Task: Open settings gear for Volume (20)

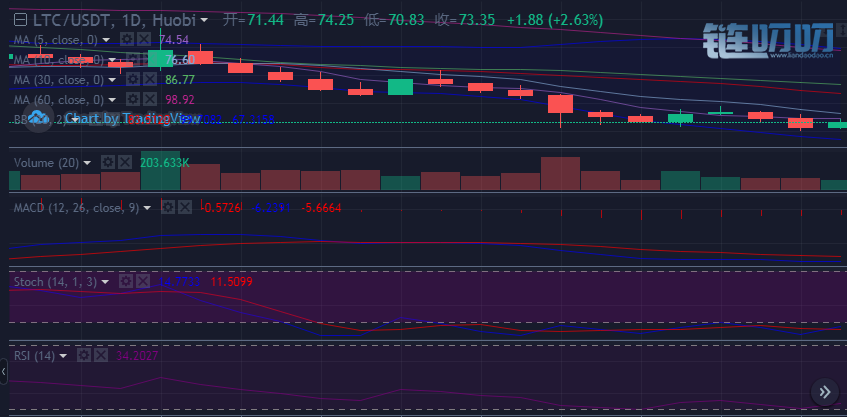Action: tap(108, 163)
